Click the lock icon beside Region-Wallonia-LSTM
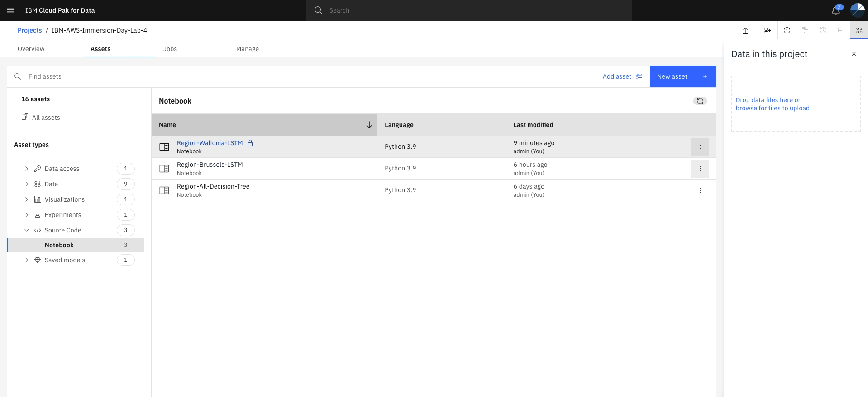This screenshot has height=397, width=868. [250, 143]
